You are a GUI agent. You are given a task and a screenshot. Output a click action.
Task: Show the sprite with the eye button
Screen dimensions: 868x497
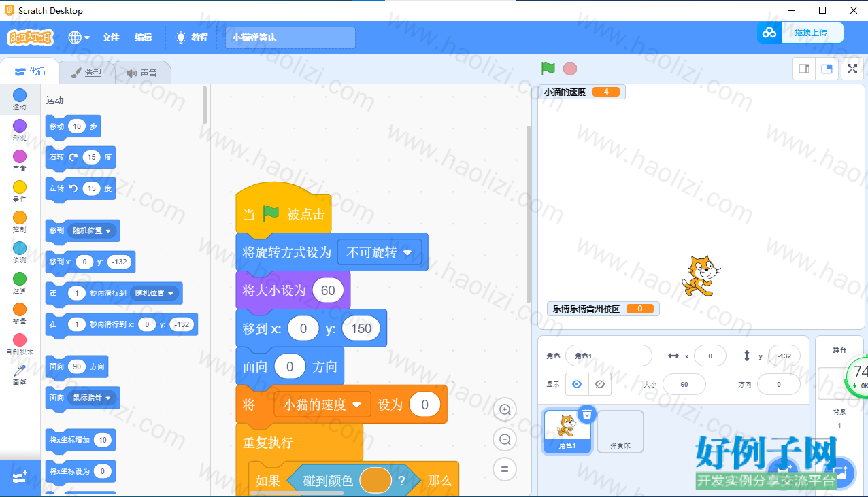tap(577, 384)
